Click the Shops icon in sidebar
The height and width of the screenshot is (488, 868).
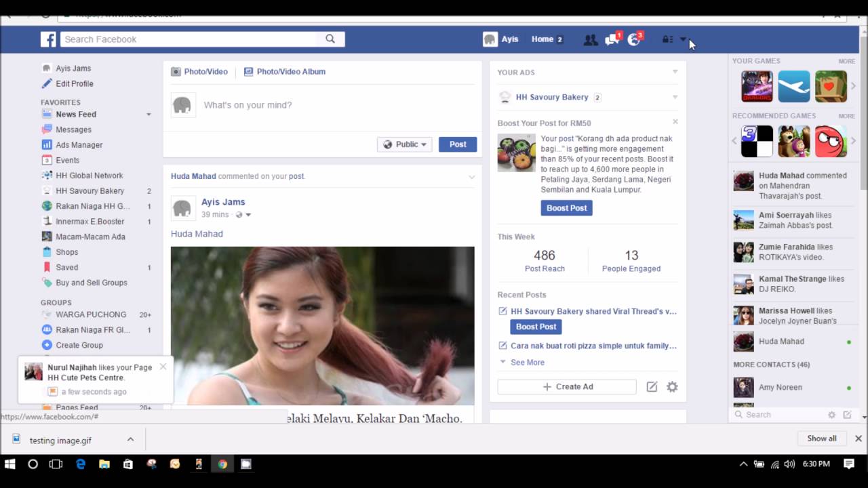[47, 252]
